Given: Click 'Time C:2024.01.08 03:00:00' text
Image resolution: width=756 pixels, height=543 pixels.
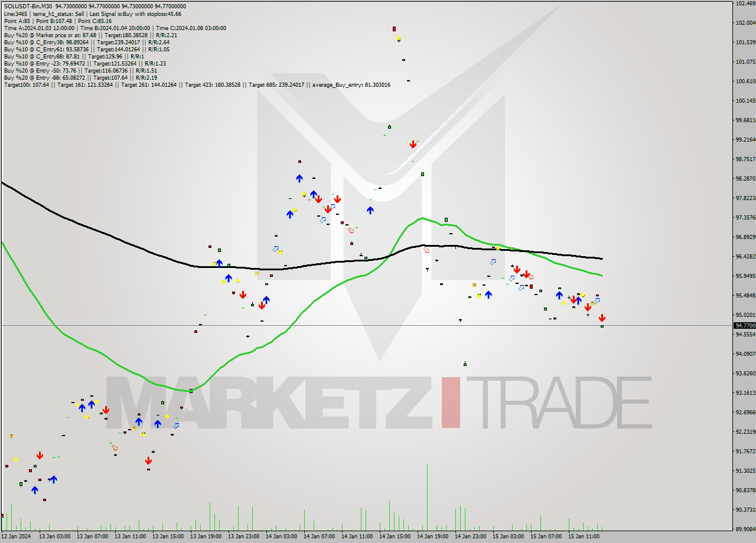Looking at the screenshot, I should tap(190, 28).
